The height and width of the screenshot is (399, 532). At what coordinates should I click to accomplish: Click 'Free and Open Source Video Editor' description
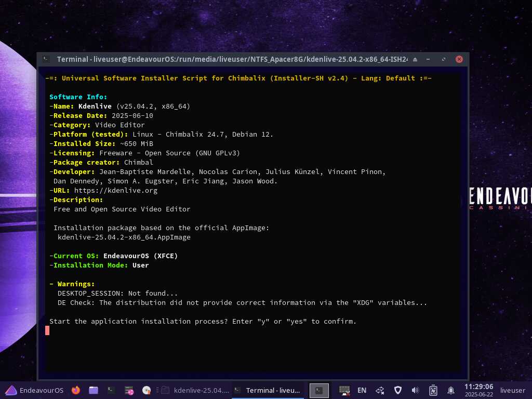tap(122, 209)
